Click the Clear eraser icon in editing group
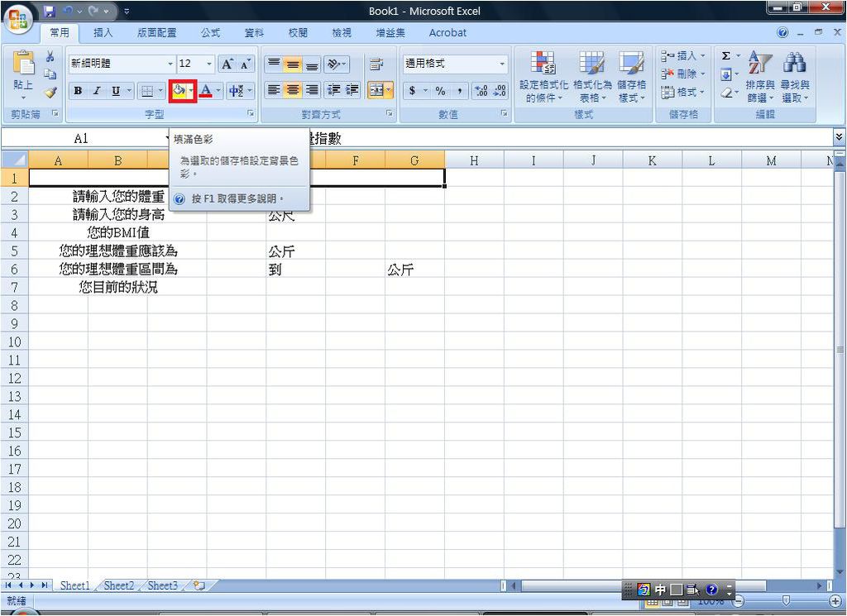This screenshot has height=616, width=847. [726, 93]
